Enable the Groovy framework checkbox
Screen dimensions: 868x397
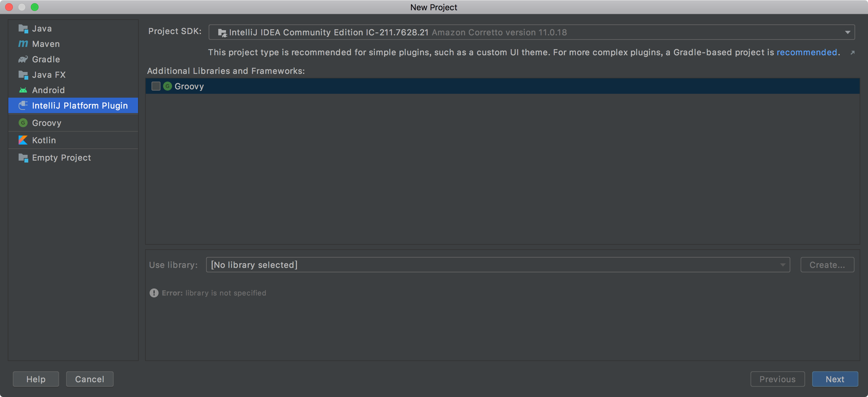[x=156, y=86]
